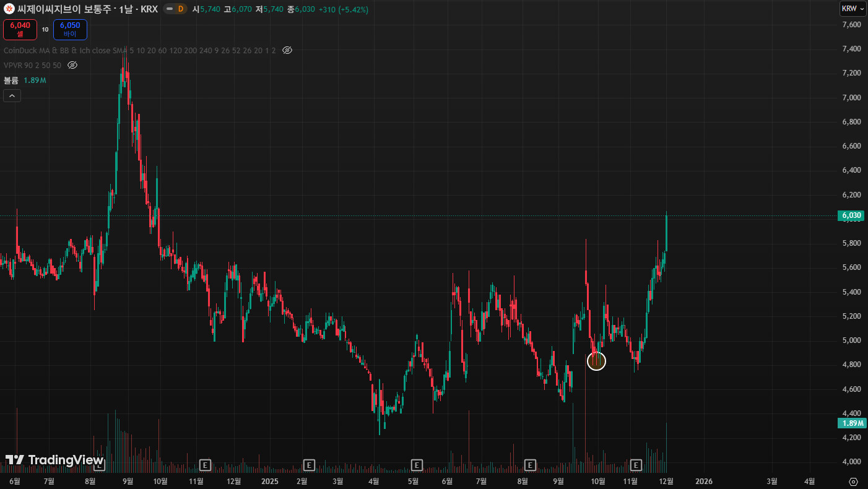868x489 pixels.
Task: Click the green 6,030 current price label
Action: (851, 215)
